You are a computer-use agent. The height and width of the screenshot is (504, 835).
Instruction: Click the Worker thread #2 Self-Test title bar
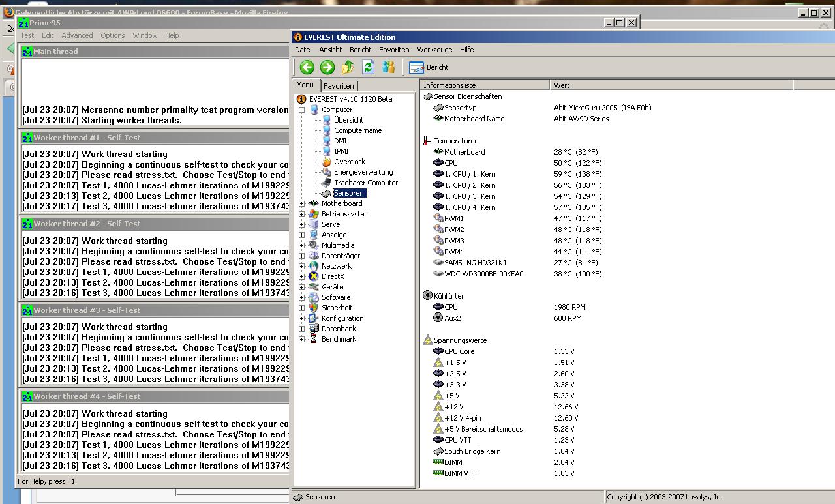(x=155, y=224)
